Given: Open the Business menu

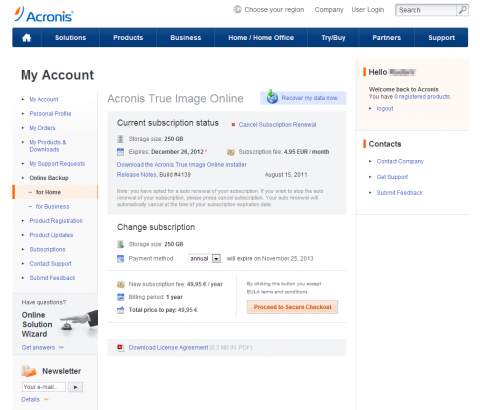Looking at the screenshot, I should (x=186, y=38).
